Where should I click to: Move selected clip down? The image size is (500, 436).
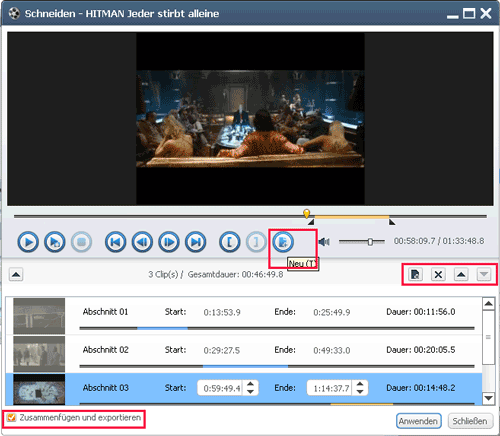(x=484, y=275)
